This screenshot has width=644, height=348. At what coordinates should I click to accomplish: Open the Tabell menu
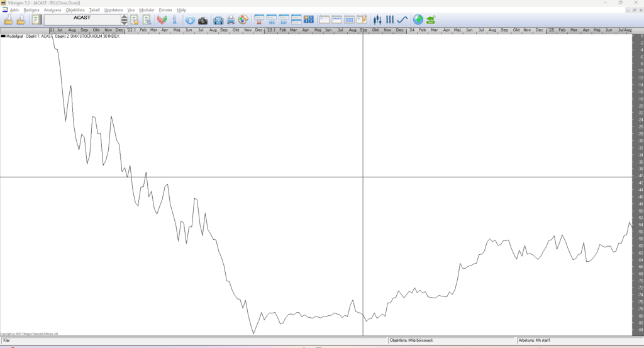tap(94, 10)
